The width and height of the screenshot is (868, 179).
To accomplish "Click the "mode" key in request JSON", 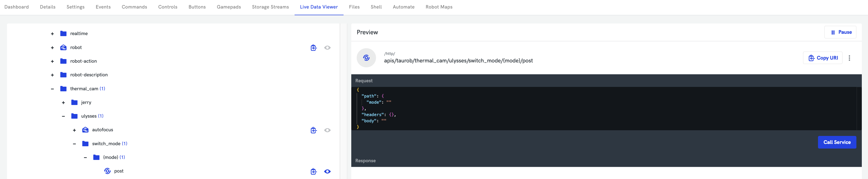I will (374, 102).
